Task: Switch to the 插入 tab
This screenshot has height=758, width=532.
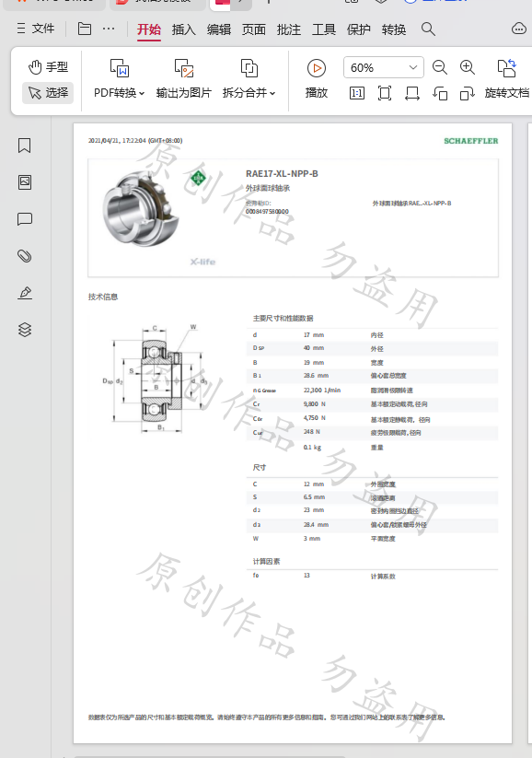Action: [x=183, y=29]
